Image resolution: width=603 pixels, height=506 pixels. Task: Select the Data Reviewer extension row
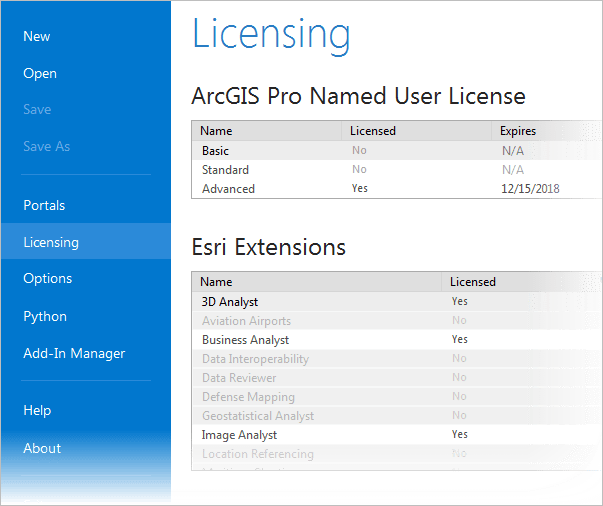click(x=396, y=378)
